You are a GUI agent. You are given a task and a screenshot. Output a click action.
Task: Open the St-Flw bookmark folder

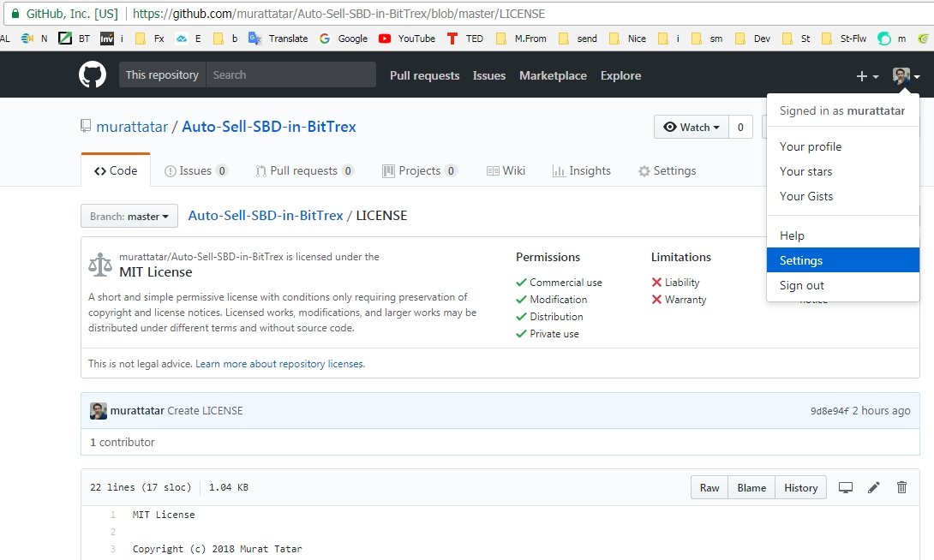843,39
